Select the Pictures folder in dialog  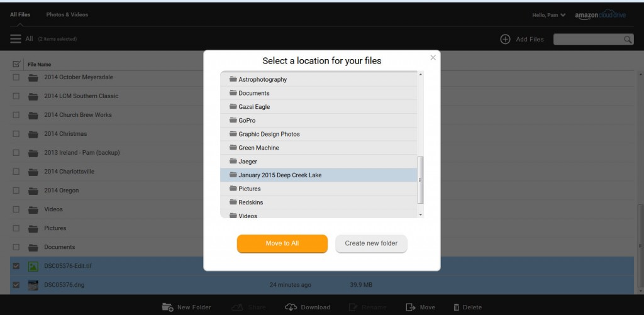coord(319,189)
